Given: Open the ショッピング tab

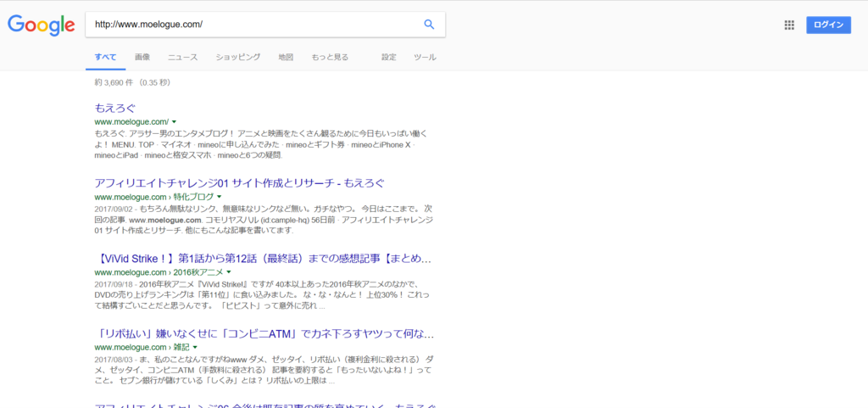Looking at the screenshot, I should coord(238,57).
